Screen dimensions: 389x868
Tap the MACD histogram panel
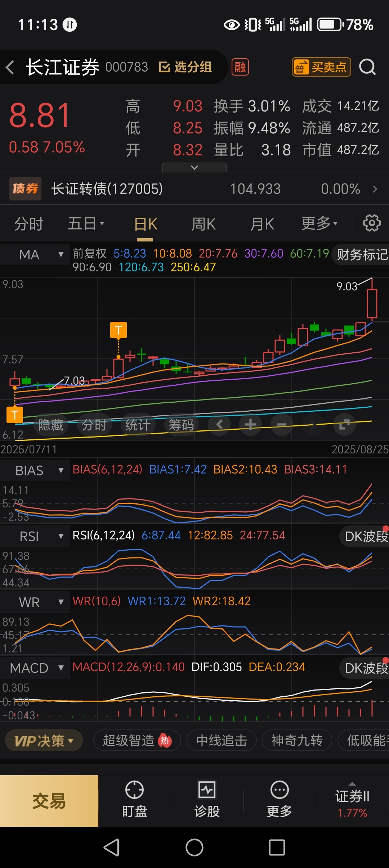coord(194,700)
